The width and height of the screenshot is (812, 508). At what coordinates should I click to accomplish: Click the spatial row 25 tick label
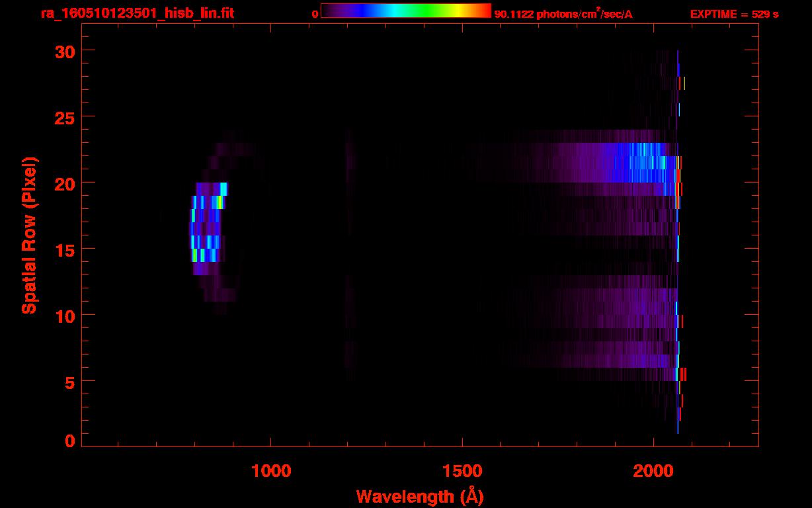tap(65, 117)
